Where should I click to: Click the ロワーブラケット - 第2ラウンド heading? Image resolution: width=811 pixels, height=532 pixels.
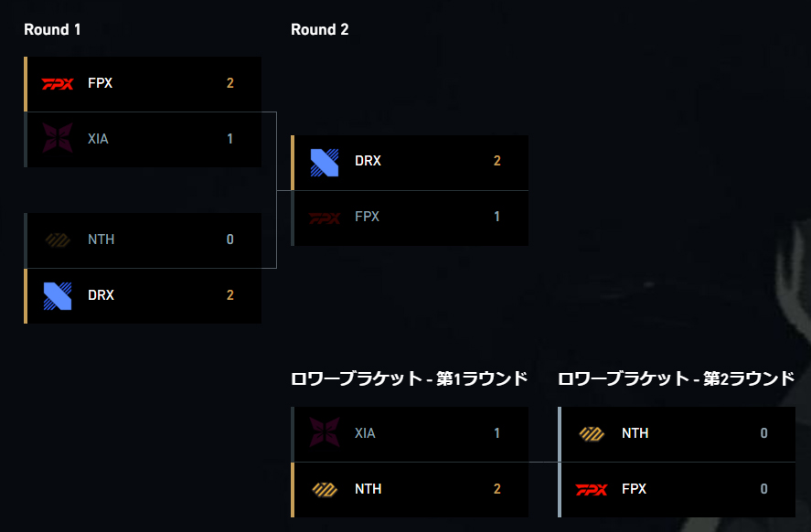coord(676,378)
